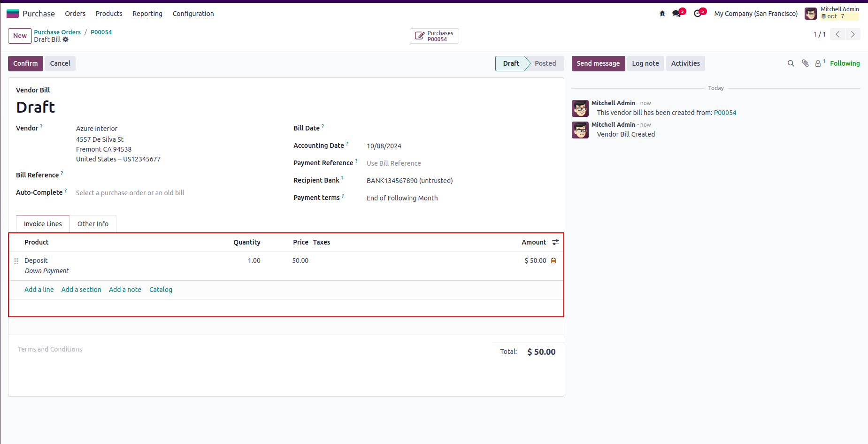
Task: Toggle the Following subscription
Action: point(845,63)
